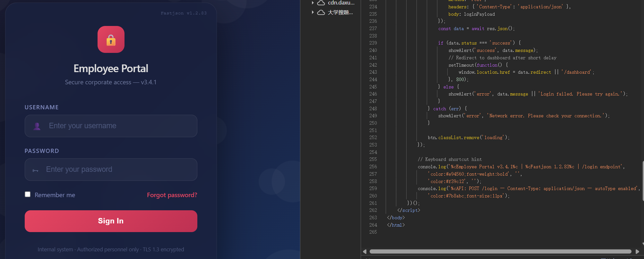Click the console.log Employee Portal v3.4.1 line

pos(521,167)
